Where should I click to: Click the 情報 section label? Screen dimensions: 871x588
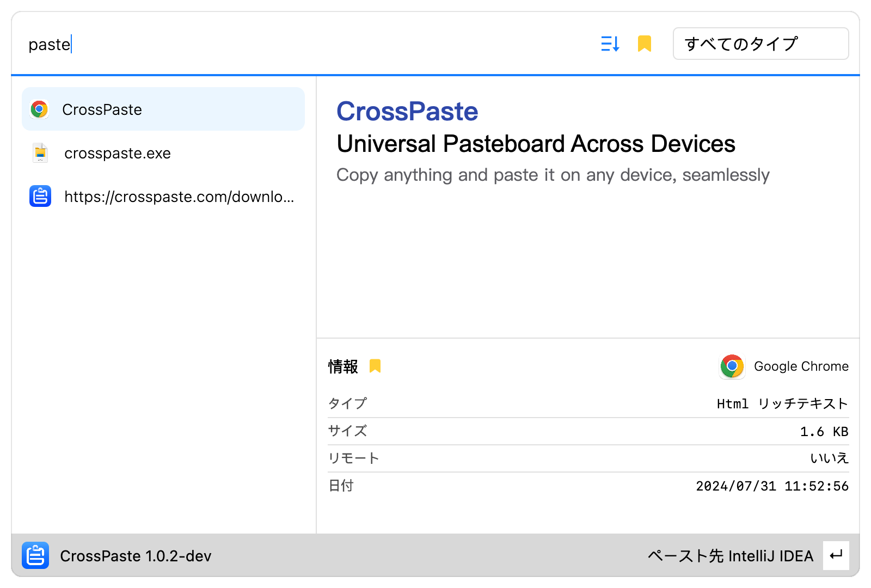pos(343,366)
